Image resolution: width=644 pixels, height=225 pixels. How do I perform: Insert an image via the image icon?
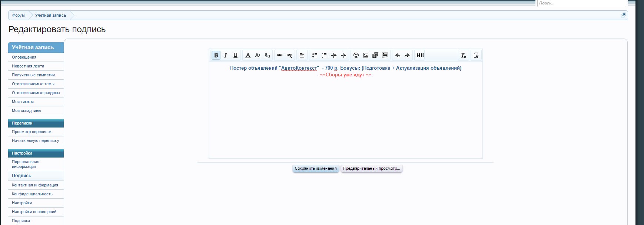pyautogui.click(x=366, y=55)
